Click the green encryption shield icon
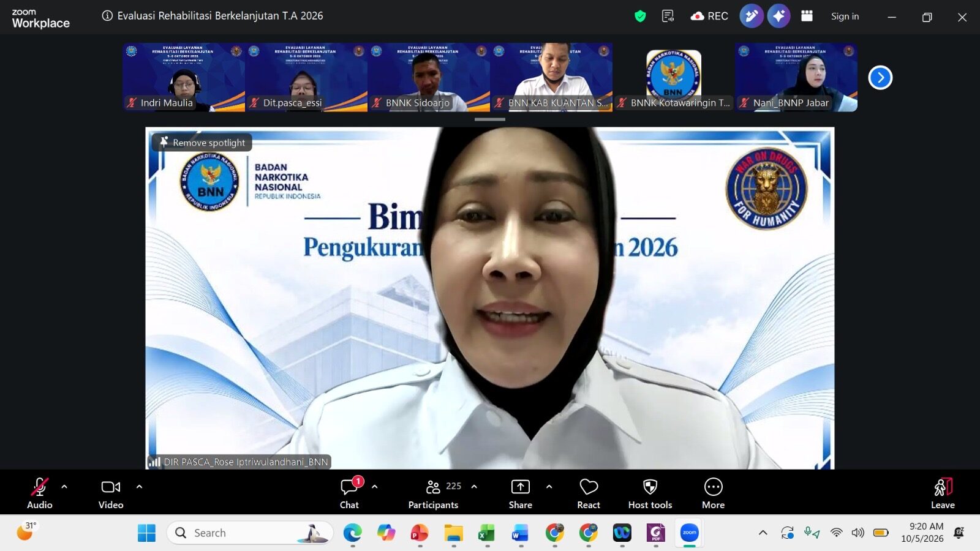The image size is (980, 551). 640,17
